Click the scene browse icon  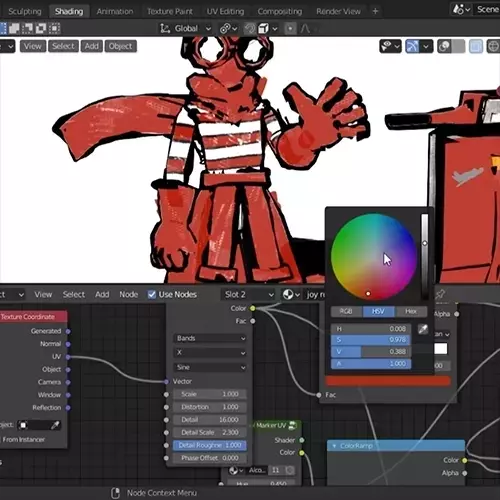[x=461, y=10]
